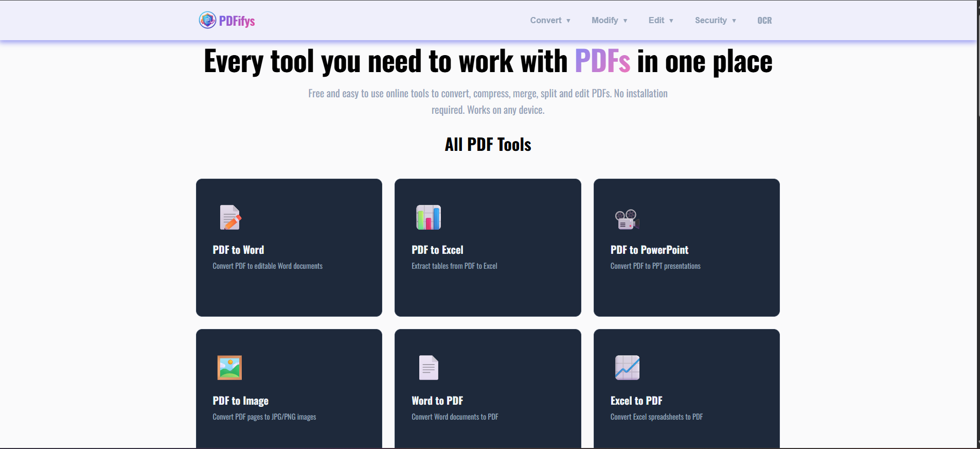Open the PDF to PowerPoint tool title
The height and width of the screenshot is (449, 980).
pyautogui.click(x=649, y=250)
